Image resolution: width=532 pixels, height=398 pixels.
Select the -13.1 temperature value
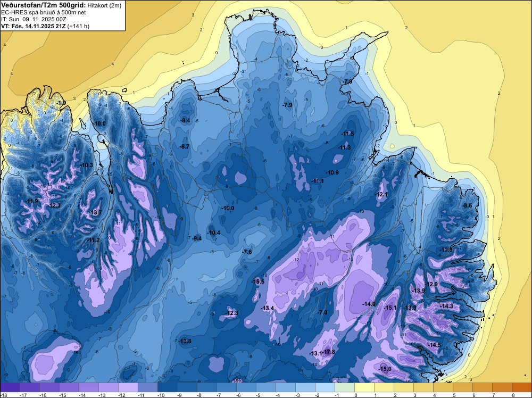tap(315, 353)
